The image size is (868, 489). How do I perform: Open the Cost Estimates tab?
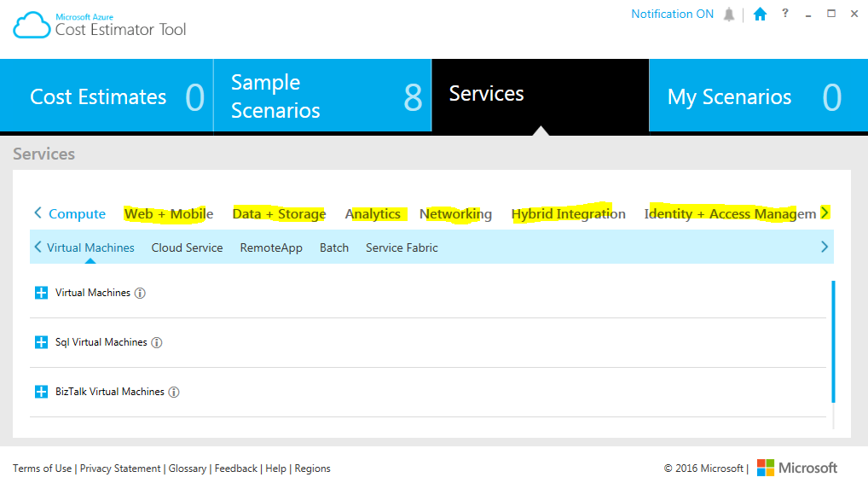click(x=107, y=96)
